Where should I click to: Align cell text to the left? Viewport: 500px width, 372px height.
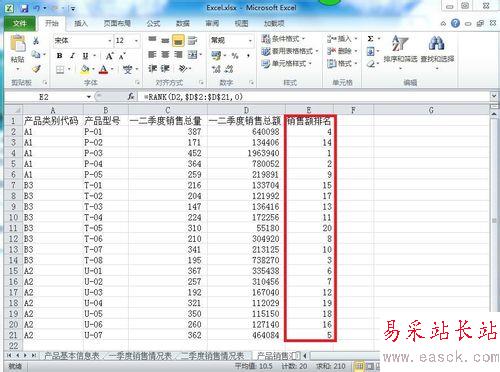point(152,54)
